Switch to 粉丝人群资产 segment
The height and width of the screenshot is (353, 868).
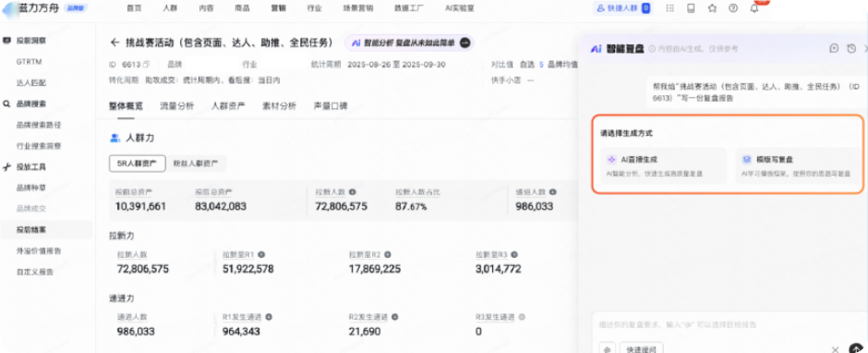click(196, 164)
